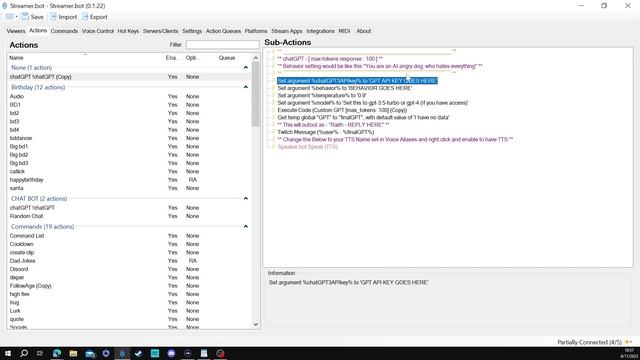
Task: Click the Queue column header
Action: click(227, 58)
